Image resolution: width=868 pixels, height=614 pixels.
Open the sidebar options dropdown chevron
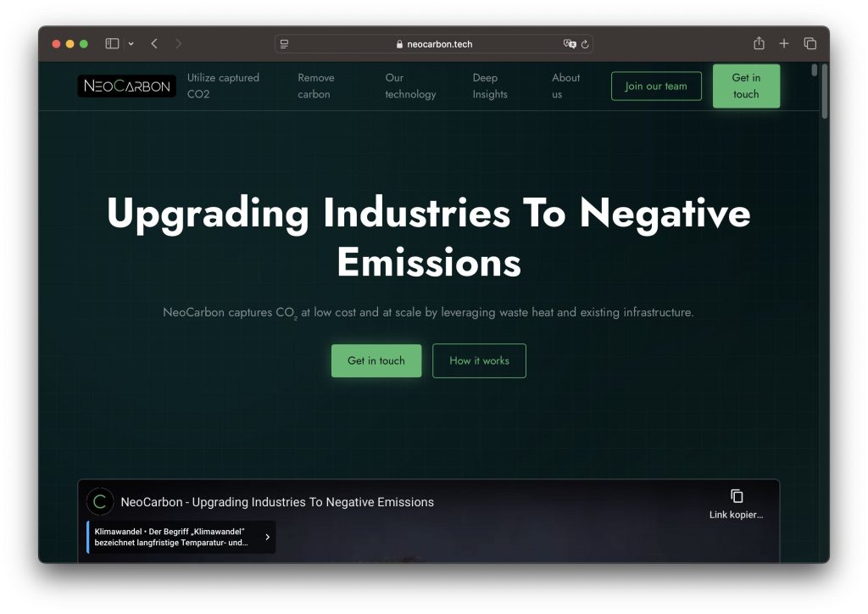coord(131,44)
